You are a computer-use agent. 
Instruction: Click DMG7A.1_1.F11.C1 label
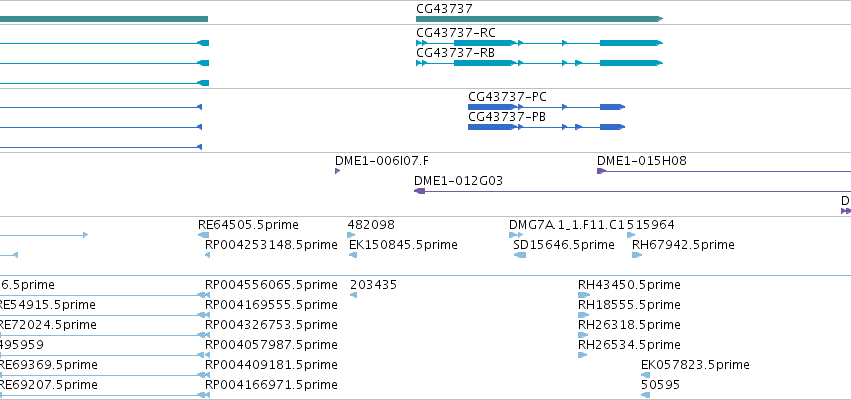point(567,225)
